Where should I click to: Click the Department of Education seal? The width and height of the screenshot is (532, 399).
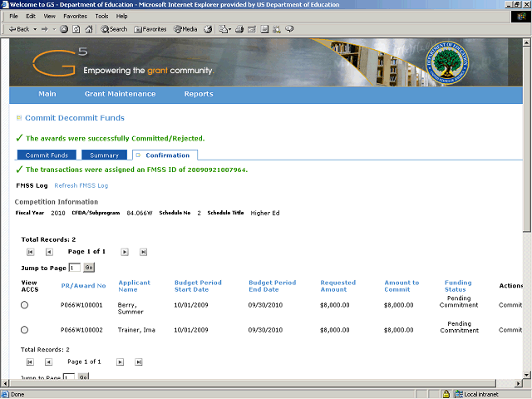[447, 63]
